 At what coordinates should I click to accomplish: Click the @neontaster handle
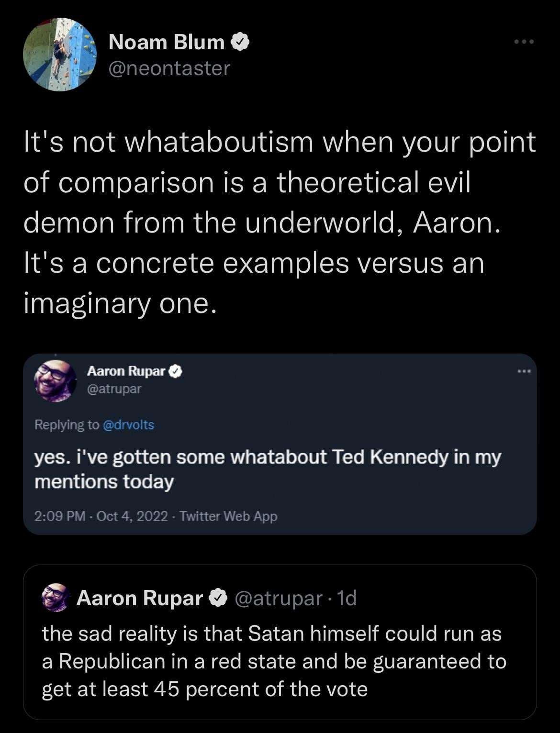[169, 68]
